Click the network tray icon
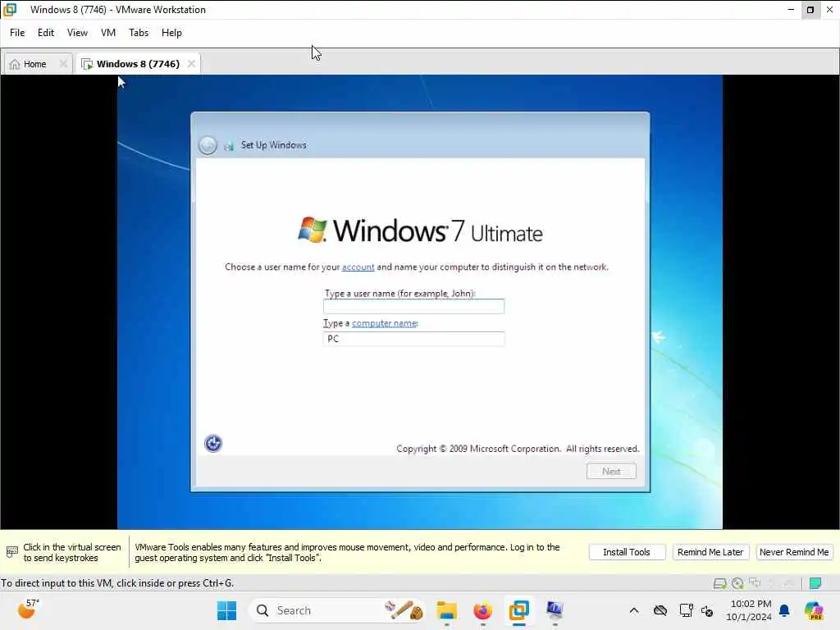The image size is (840, 630). [x=686, y=610]
